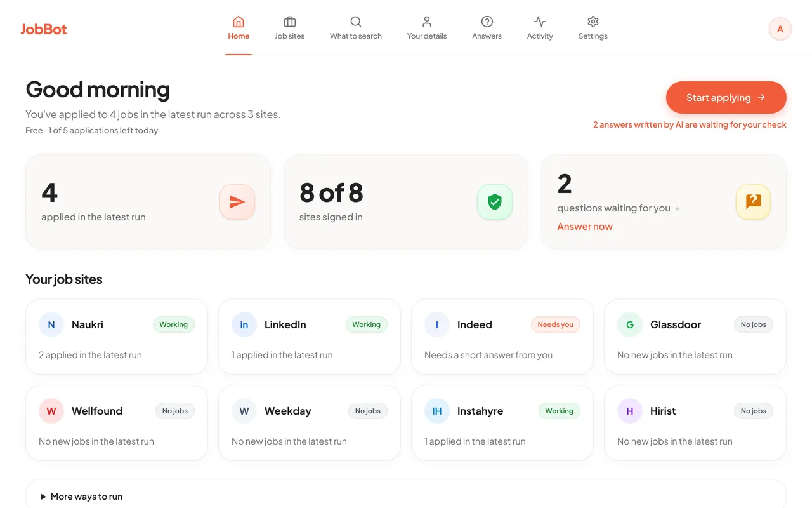Open the Naukri N site icon
812x508 pixels.
tap(51, 324)
